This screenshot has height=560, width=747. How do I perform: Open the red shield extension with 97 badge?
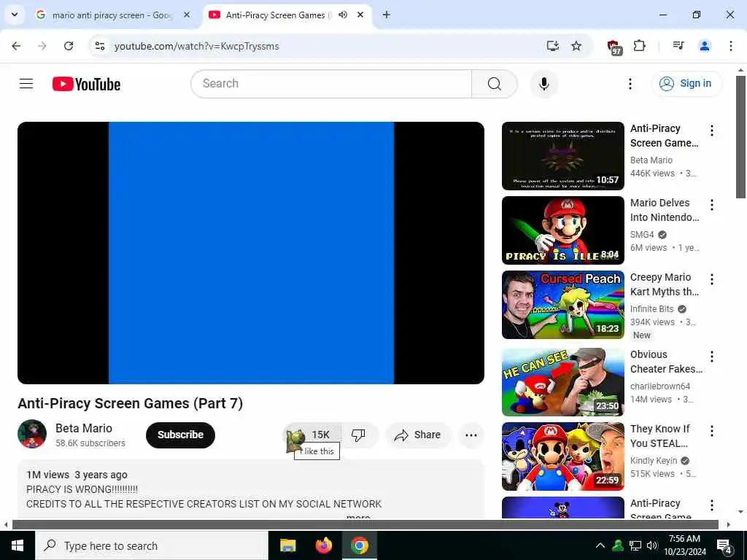(614, 47)
